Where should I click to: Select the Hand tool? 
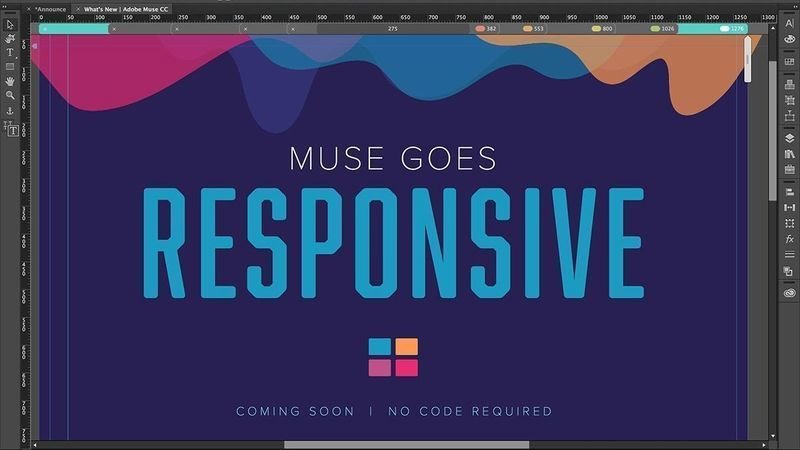point(10,81)
